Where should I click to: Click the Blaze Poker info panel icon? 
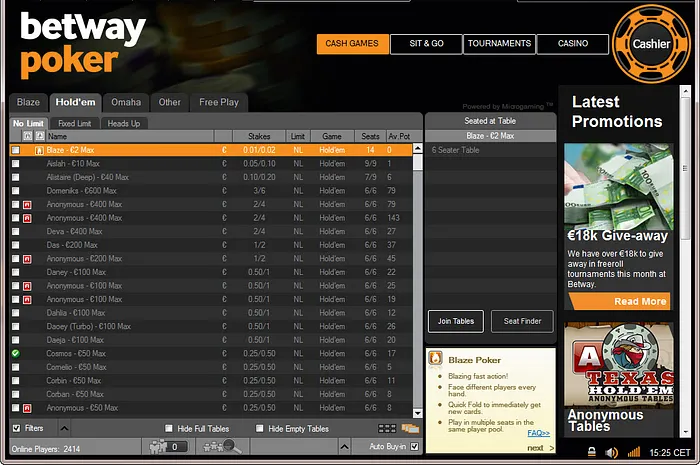pyautogui.click(x=435, y=358)
